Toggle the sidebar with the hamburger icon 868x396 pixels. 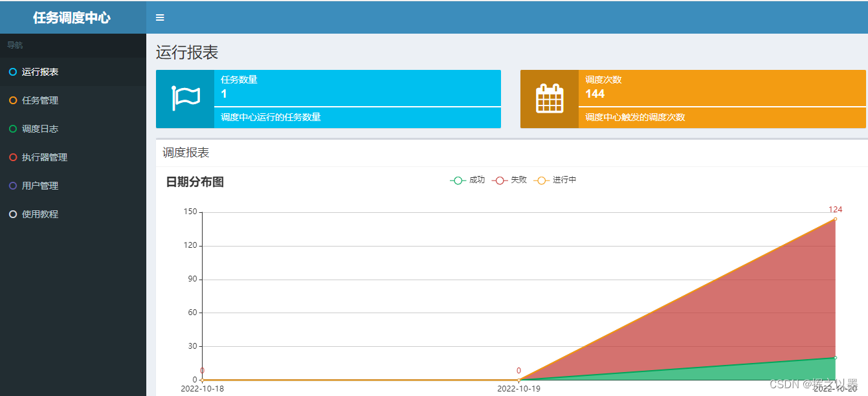point(160,17)
